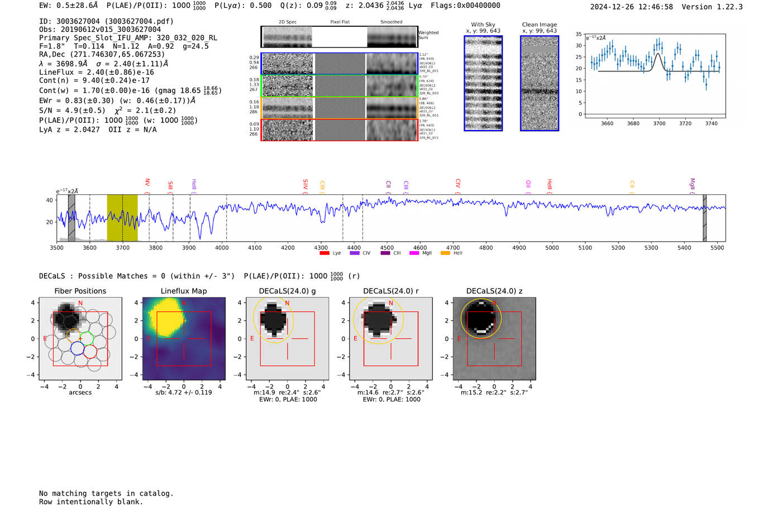Click the Weighted Sum 2D spectrum strip
The width and height of the screenshot is (782, 532).
pos(340,37)
